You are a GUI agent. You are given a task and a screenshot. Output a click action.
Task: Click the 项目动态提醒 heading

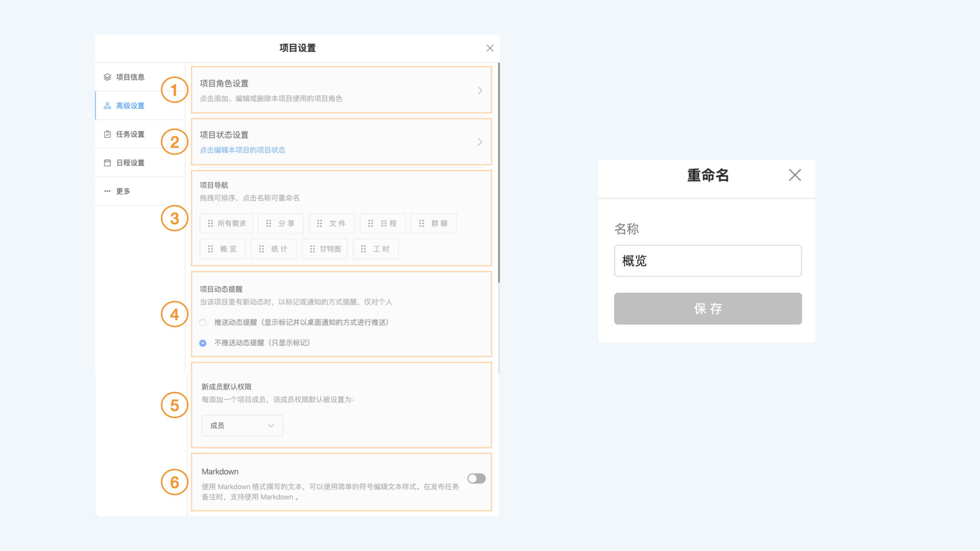click(221, 289)
